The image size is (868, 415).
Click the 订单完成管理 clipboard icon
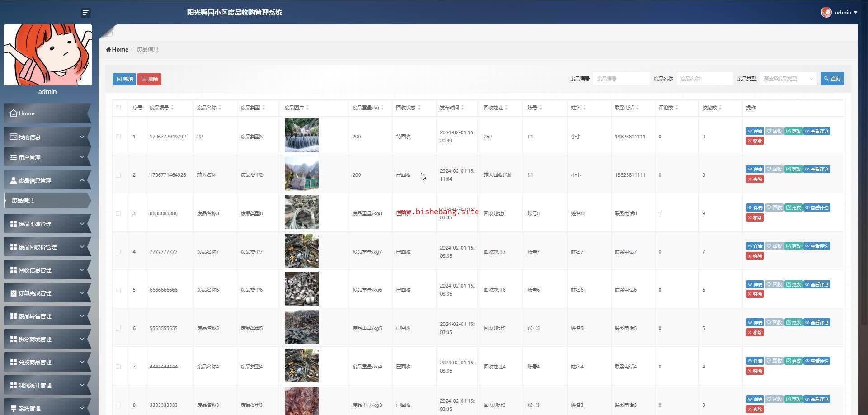coord(14,293)
